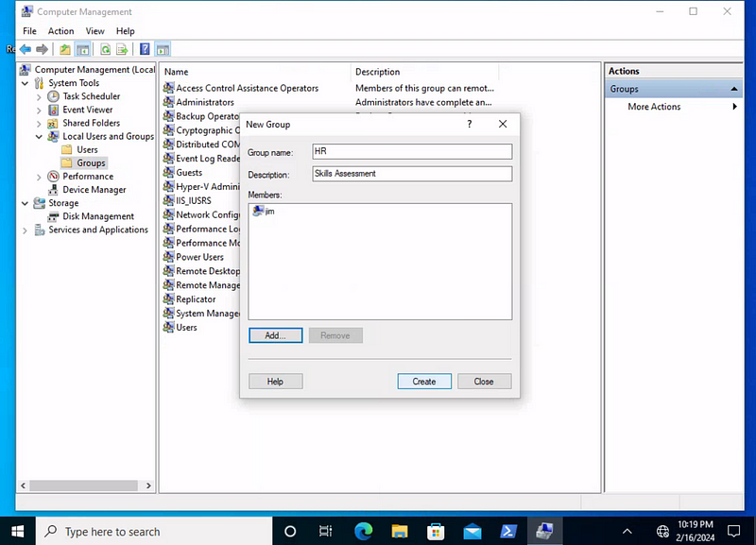Click the Group name field
Screen dimensions: 756x545
pos(412,151)
